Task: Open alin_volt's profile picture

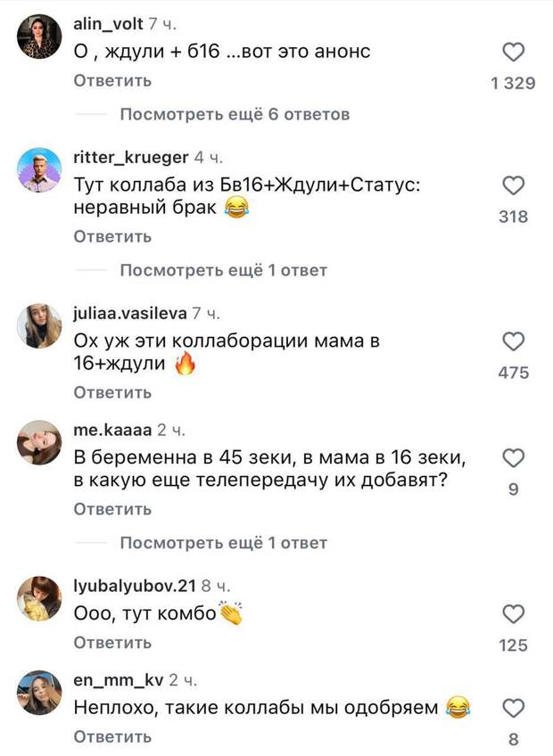Action: [x=39, y=37]
